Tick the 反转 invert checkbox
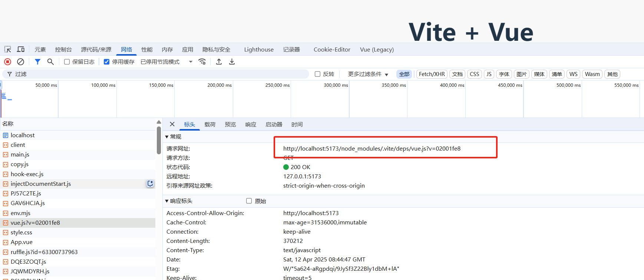 (x=317, y=74)
